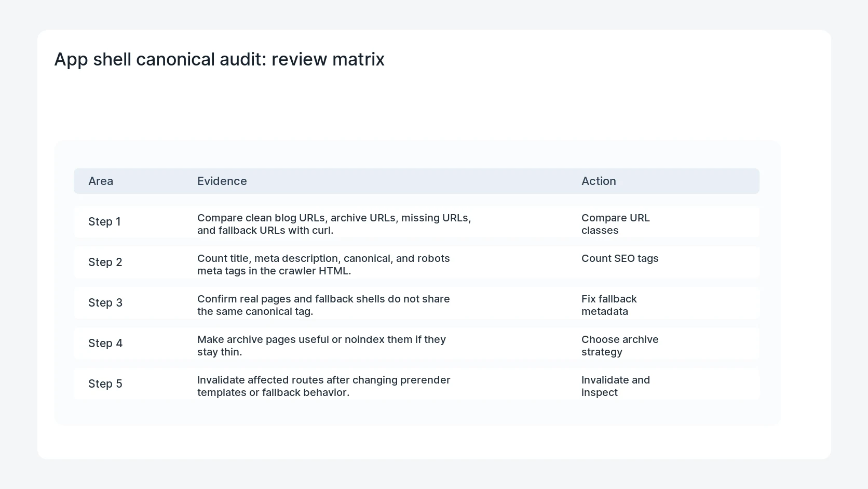
Task: Click the 'Count SEO tags' action cell
Action: (x=620, y=258)
